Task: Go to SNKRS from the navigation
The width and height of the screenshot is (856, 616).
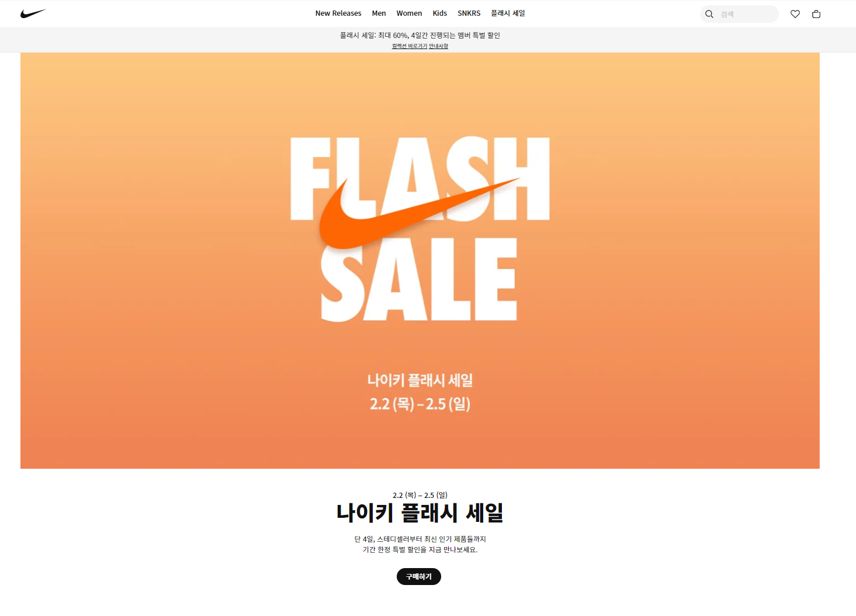Action: (x=469, y=13)
